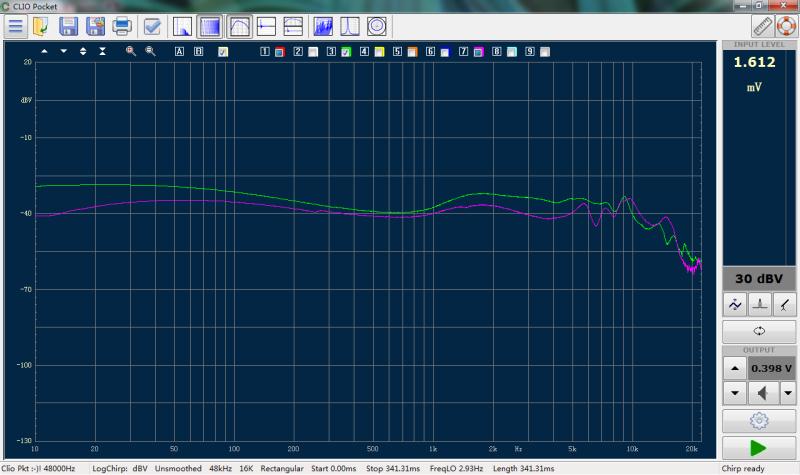Click 'Rectangular' window label in status bar
The image size is (800, 475).
coord(282,468)
